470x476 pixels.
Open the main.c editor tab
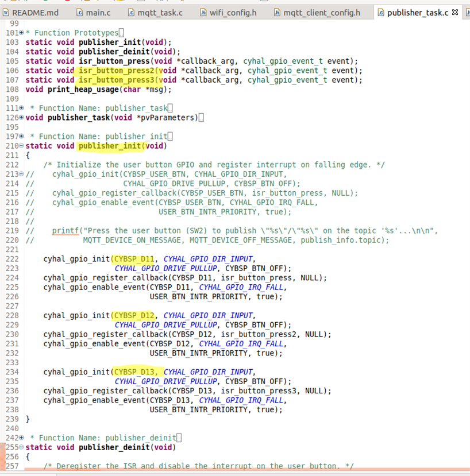pos(94,13)
